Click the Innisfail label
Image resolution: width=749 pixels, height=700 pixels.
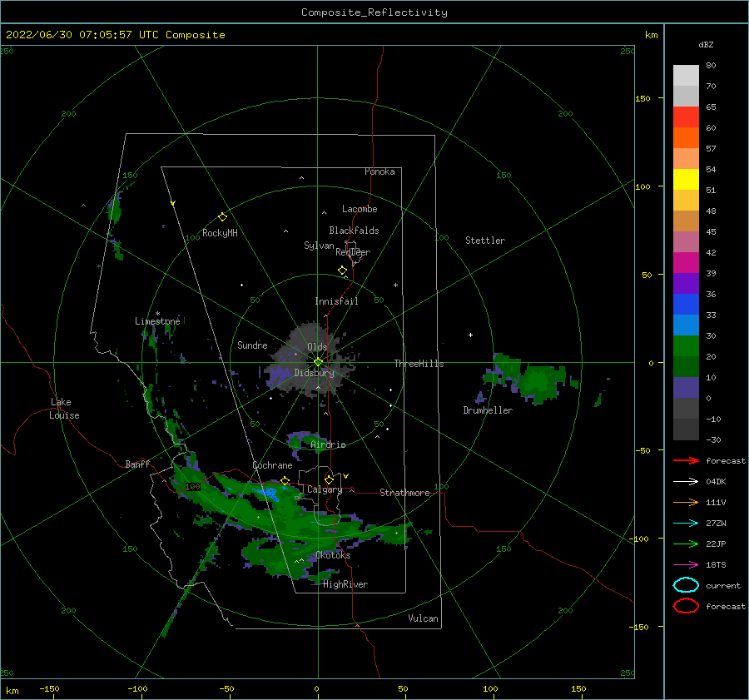tap(336, 301)
